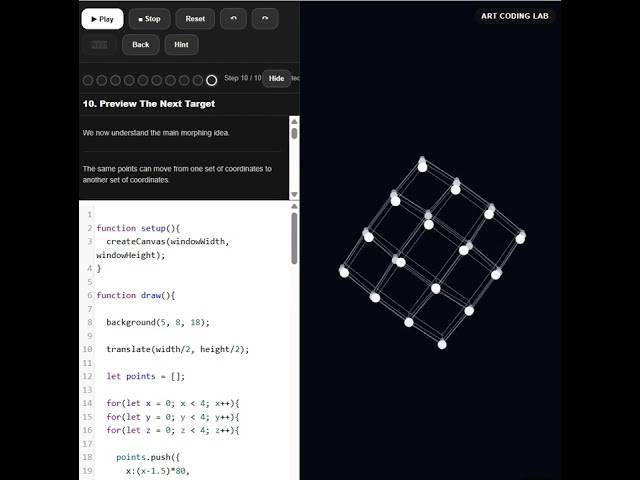Hide the instructions panel

pos(276,78)
